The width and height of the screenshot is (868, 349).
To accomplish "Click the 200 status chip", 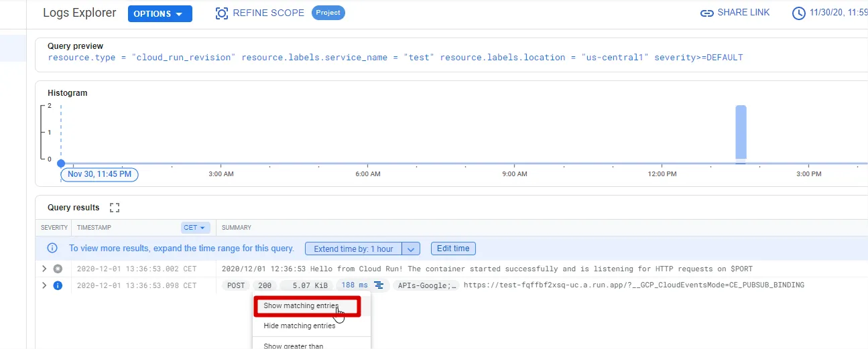I will (265, 285).
